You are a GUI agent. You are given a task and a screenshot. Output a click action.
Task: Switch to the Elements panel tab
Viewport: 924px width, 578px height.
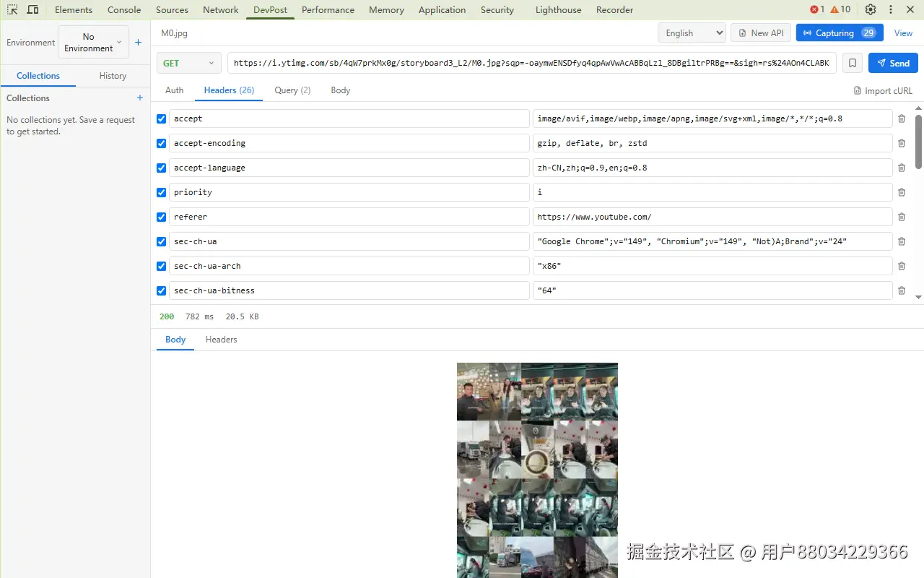74,9
